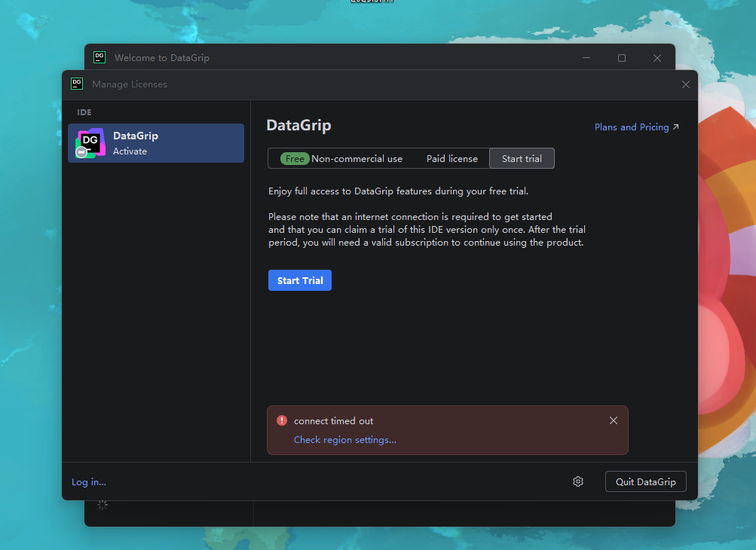Maximize the Welcome to DataGrip window

(622, 58)
